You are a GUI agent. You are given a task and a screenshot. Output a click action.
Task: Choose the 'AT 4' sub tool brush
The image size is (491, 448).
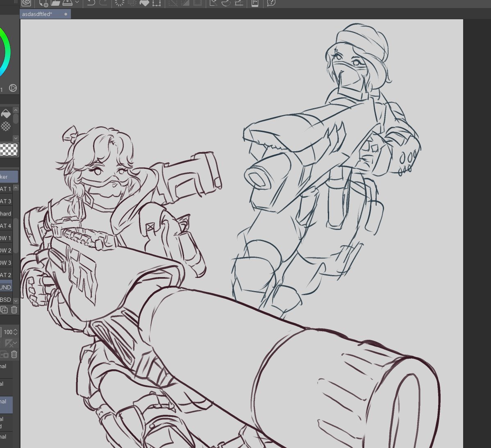pyautogui.click(x=6, y=226)
